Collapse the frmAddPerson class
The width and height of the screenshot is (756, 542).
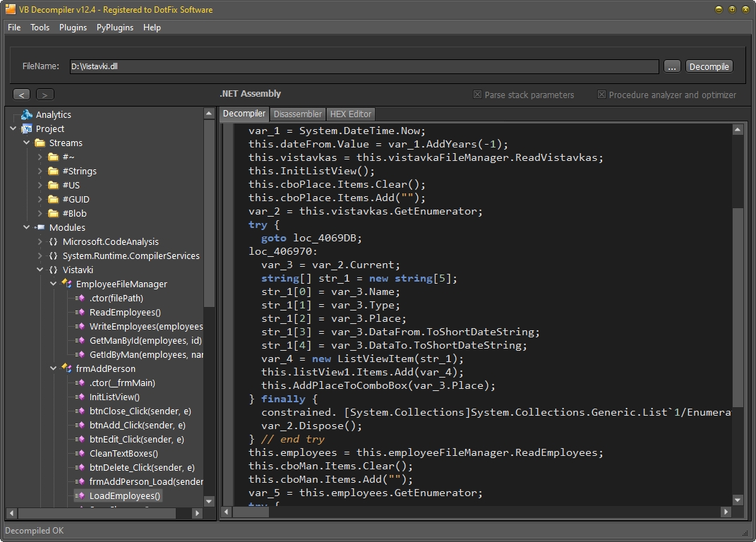54,368
